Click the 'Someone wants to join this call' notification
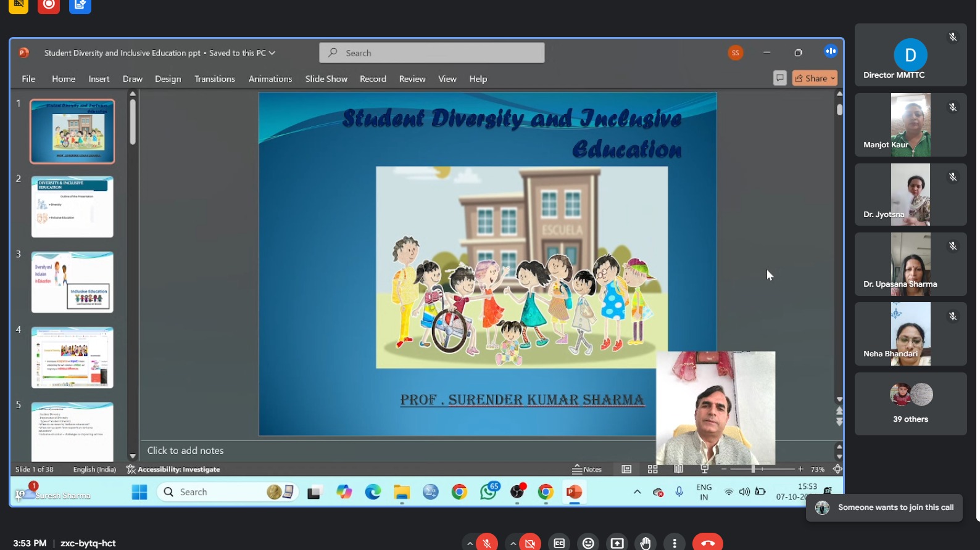The image size is (980, 550). (884, 507)
